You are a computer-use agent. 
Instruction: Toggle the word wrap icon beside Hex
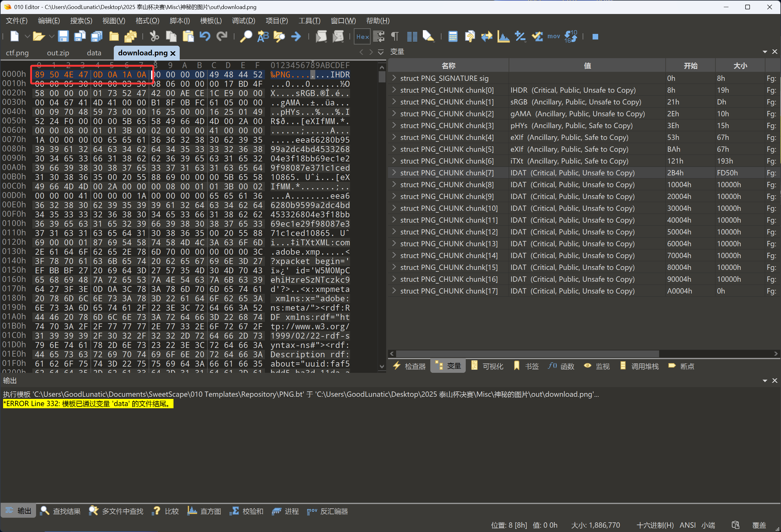(x=379, y=36)
